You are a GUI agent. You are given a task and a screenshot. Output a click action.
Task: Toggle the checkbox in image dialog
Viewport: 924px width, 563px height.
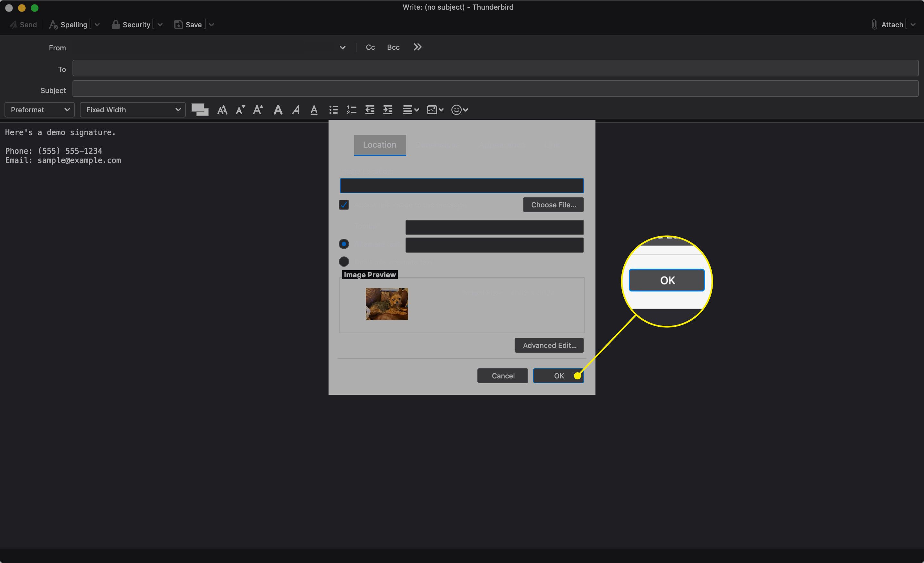[344, 204]
